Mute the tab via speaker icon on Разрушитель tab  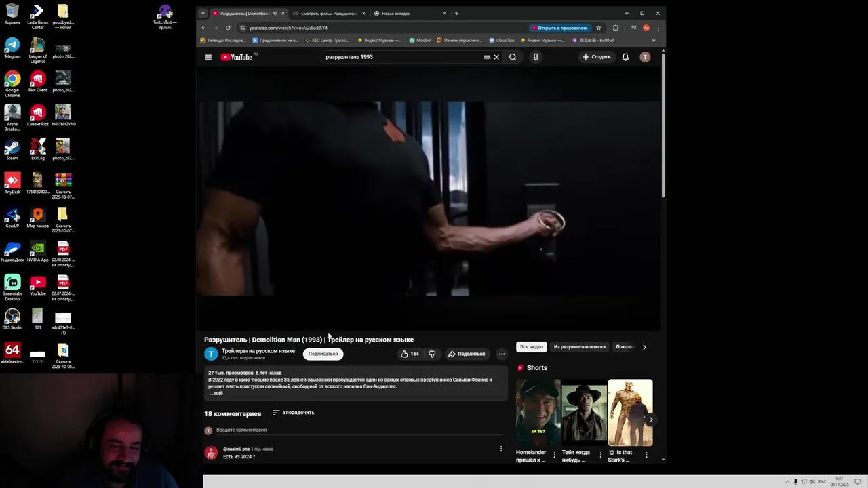(275, 13)
